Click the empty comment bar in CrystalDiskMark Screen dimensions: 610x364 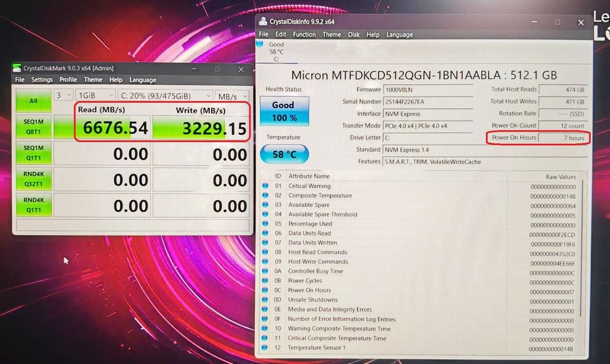click(132, 225)
